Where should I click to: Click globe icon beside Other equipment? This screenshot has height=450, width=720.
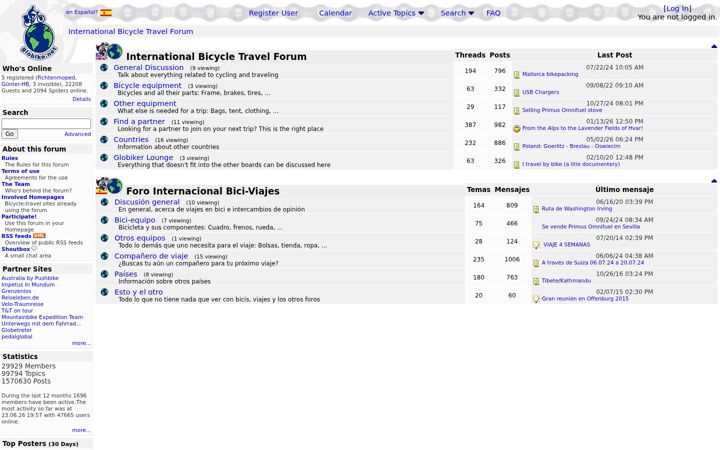(104, 104)
